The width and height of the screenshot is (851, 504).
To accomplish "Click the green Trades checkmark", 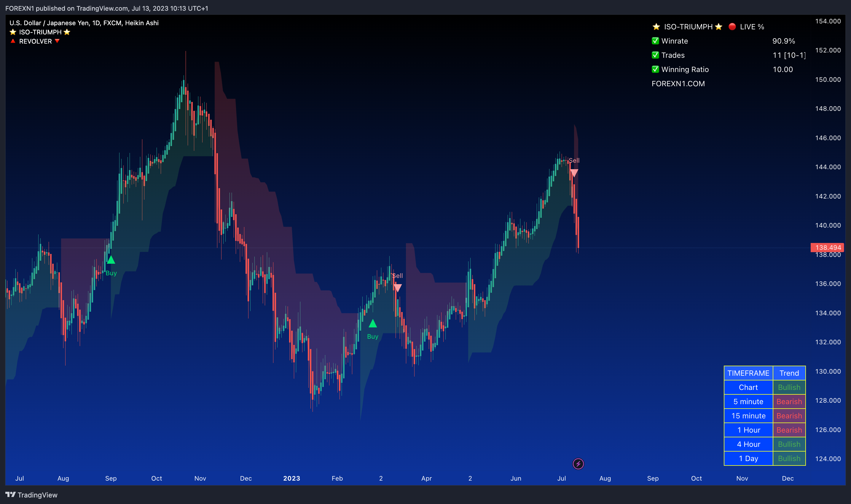I will pos(655,55).
